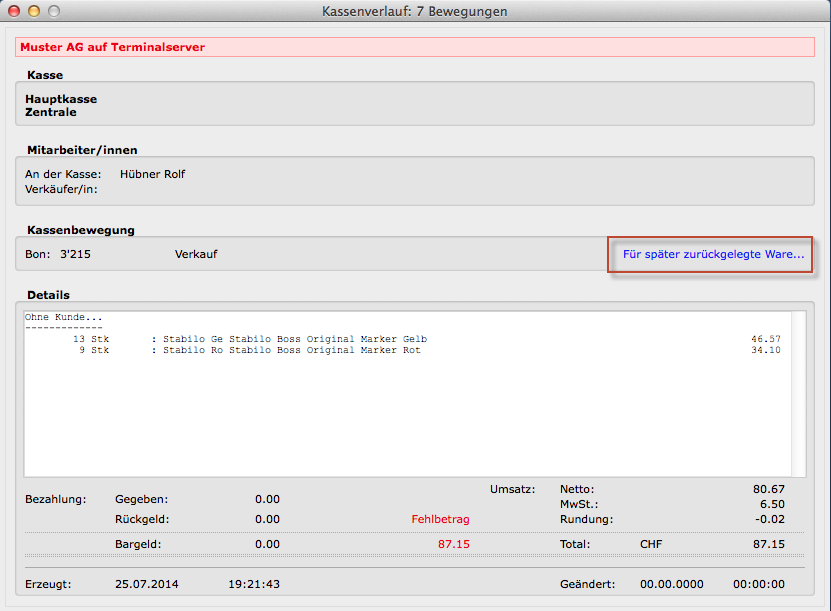Click the yellow minimize window button
This screenshot has height=611, width=831.
click(34, 11)
